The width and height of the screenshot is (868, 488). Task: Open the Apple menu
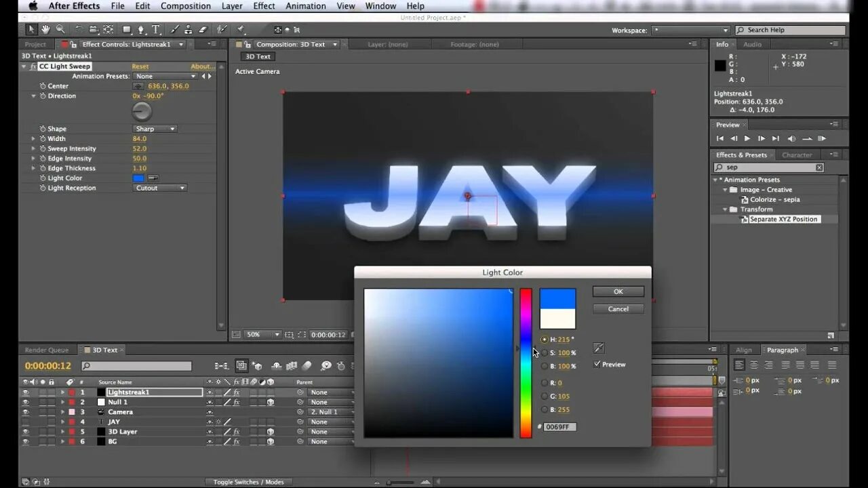pyautogui.click(x=33, y=6)
